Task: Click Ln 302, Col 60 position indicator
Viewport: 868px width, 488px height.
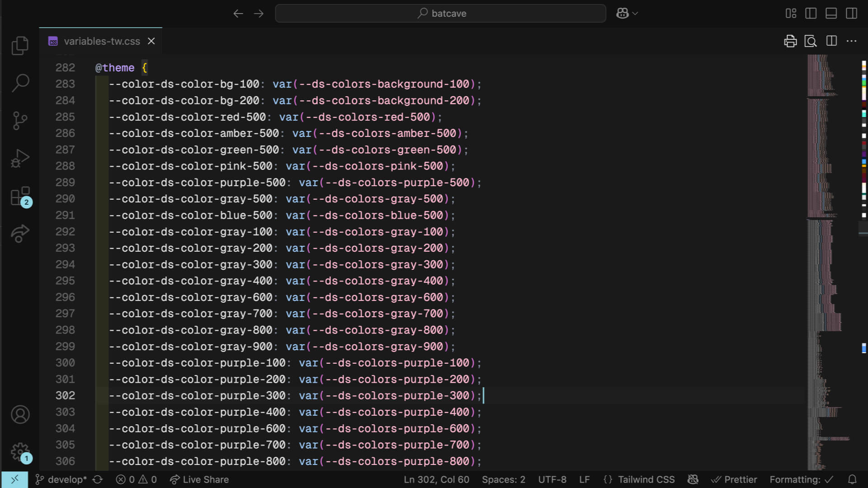Action: pos(436,479)
